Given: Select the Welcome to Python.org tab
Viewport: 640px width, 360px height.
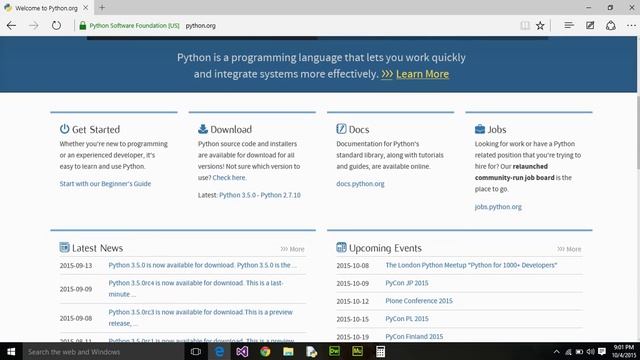Looking at the screenshot, I should pos(46,8).
